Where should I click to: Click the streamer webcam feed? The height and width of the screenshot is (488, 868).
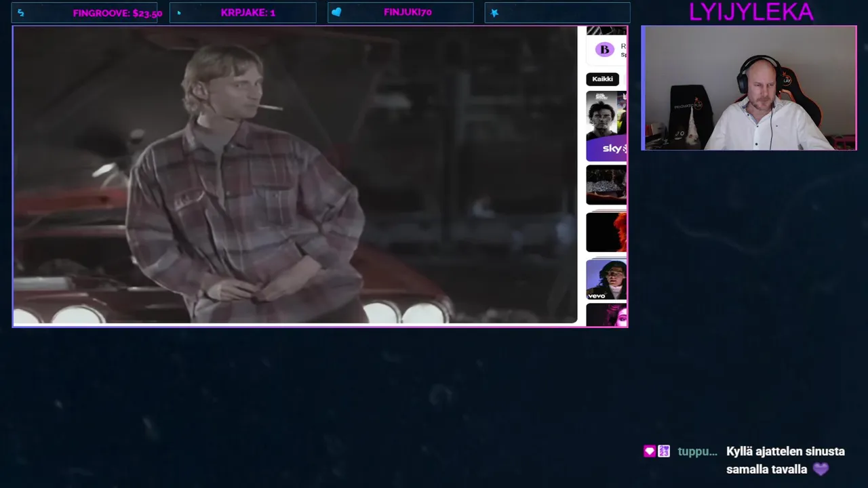(x=749, y=88)
